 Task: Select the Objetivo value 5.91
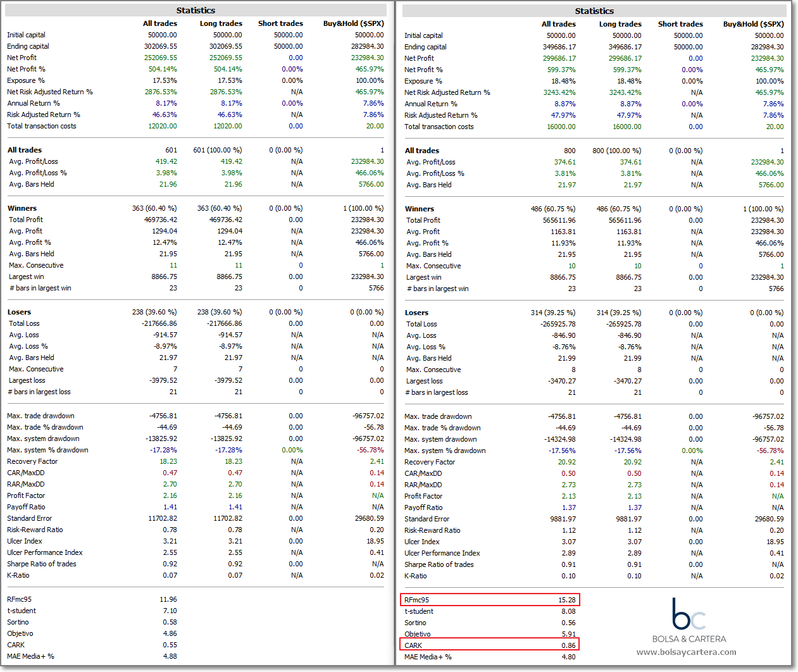click(569, 634)
